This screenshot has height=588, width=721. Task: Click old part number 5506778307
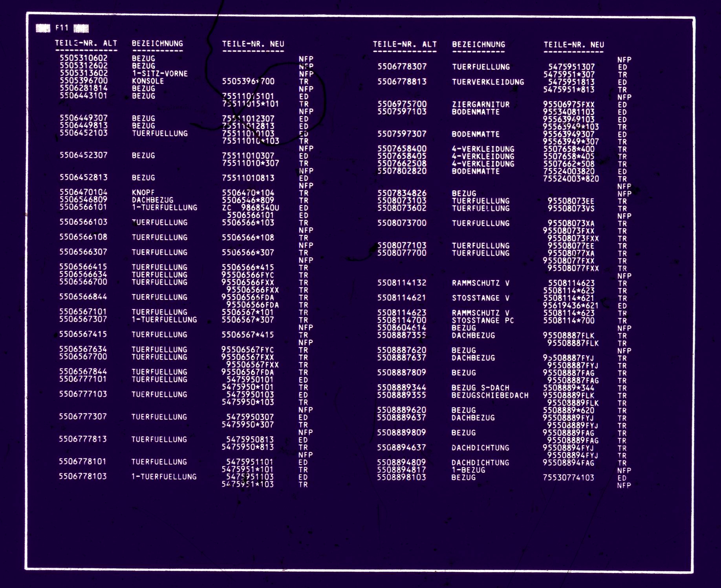click(x=402, y=67)
